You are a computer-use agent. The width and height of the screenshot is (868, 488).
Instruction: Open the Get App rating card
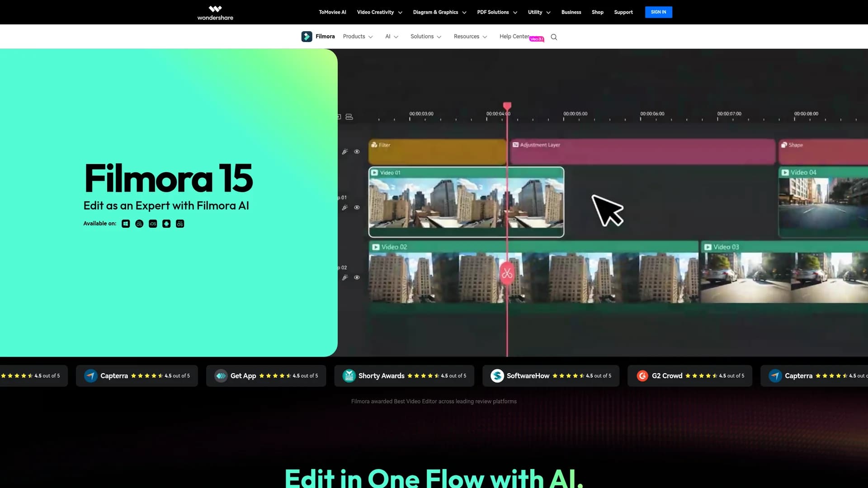pyautogui.click(x=266, y=376)
